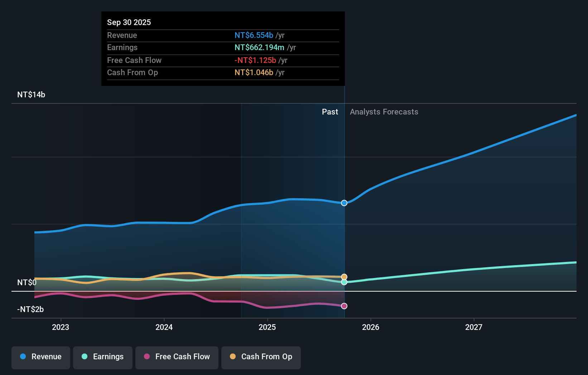
Task: Click the 2027 x-axis label
Action: tap(474, 327)
